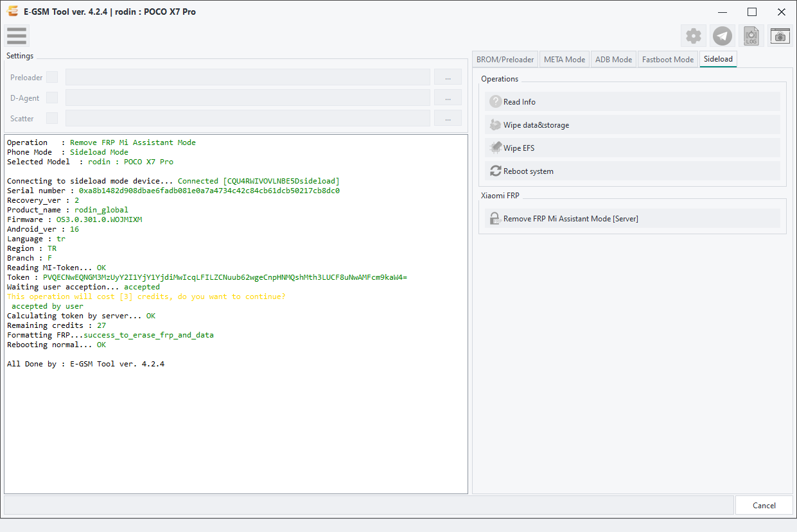This screenshot has width=797, height=532.
Task: Click the FRP padlock icon
Action: pos(495,218)
